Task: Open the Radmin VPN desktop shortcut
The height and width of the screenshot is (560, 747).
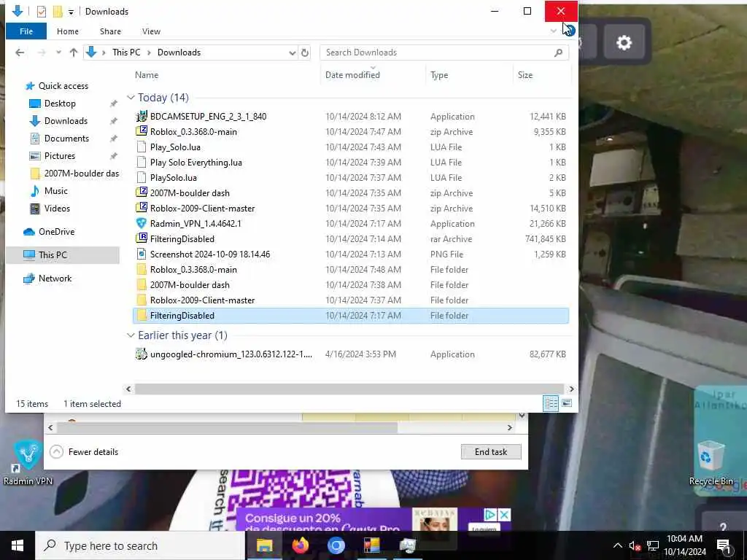Action: pyautogui.click(x=28, y=462)
